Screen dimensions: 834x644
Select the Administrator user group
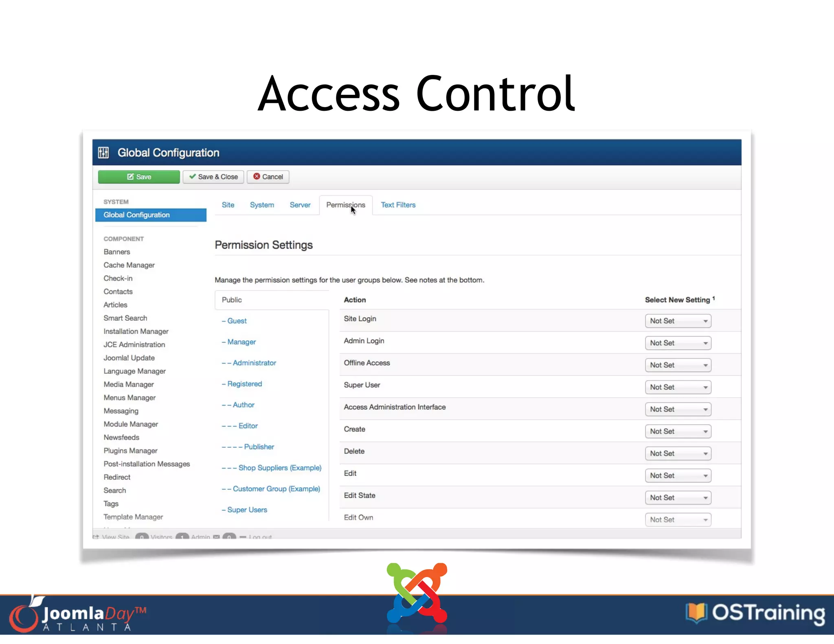249,363
